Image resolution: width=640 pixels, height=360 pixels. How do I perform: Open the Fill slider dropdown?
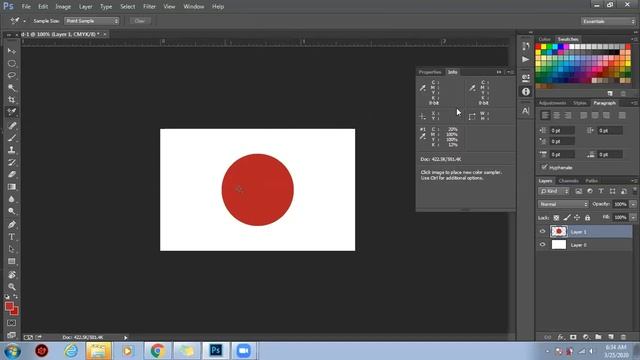[633, 218]
